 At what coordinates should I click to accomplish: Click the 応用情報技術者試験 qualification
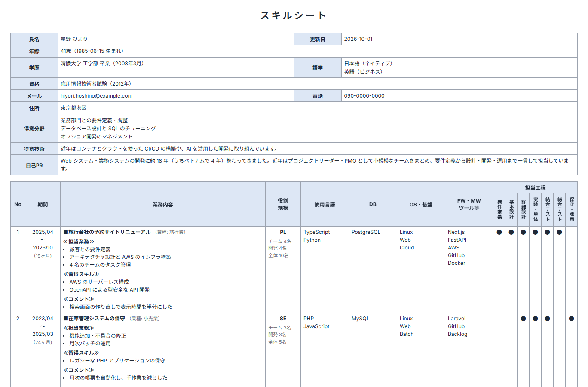[96, 84]
